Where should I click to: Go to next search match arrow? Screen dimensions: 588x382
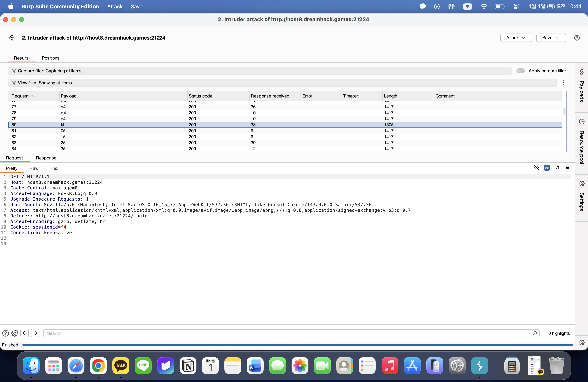(x=35, y=333)
